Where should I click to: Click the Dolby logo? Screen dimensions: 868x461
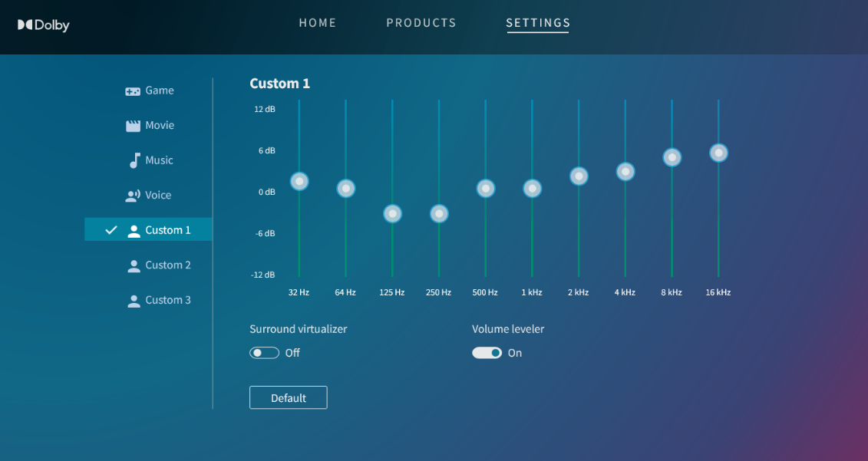[x=43, y=25]
